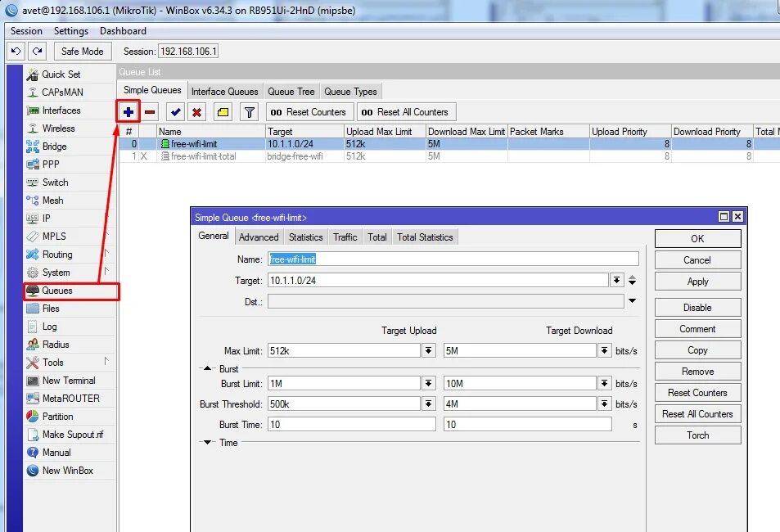Click Reset All Counters in toolbar
This screenshot has width=780, height=532.
405,112
